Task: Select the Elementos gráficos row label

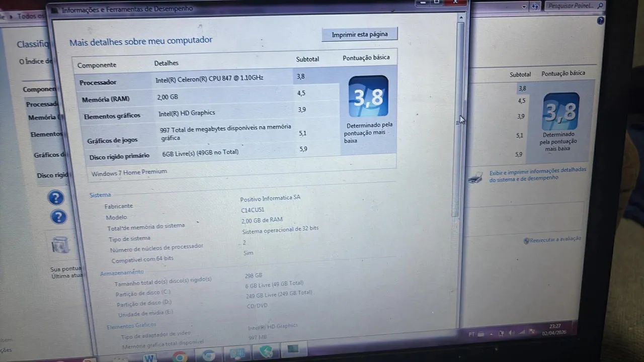Action: (112, 116)
